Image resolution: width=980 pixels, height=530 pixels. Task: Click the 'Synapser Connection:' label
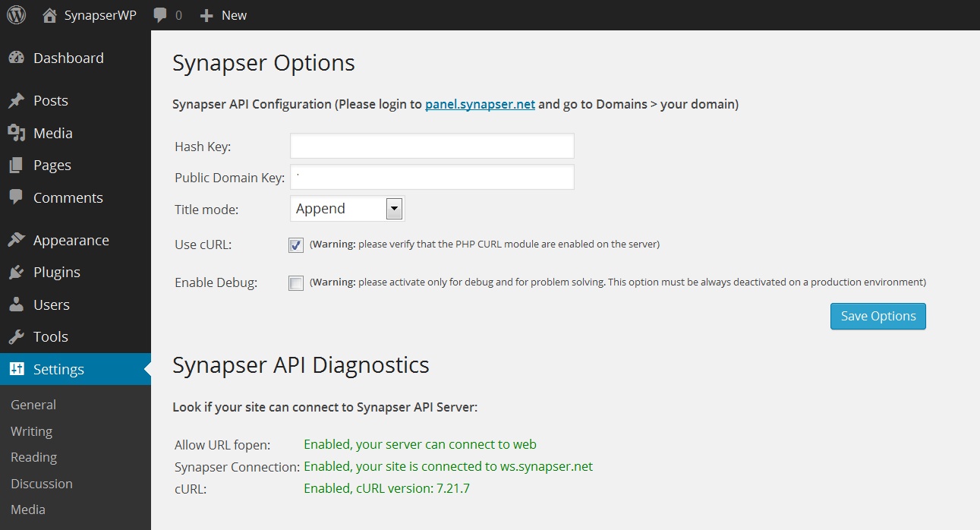pyautogui.click(x=237, y=467)
